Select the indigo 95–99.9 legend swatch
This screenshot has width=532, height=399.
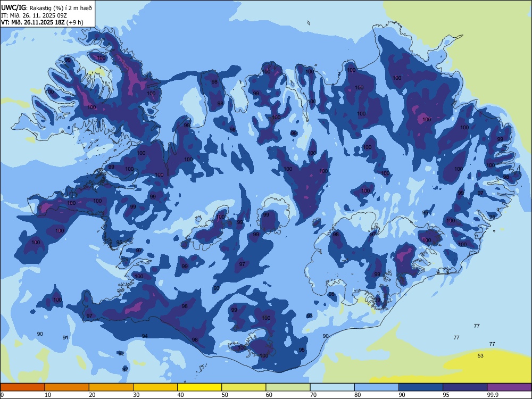click(465, 387)
